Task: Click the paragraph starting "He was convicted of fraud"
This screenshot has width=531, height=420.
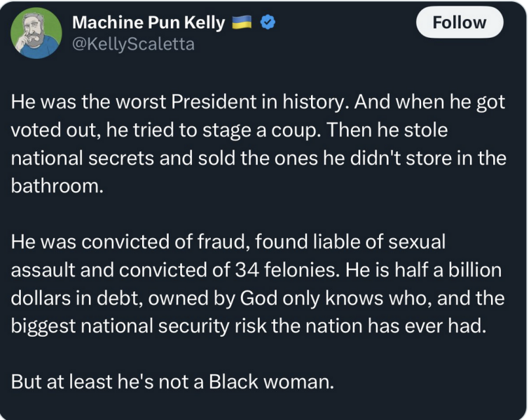Action: [x=258, y=284]
